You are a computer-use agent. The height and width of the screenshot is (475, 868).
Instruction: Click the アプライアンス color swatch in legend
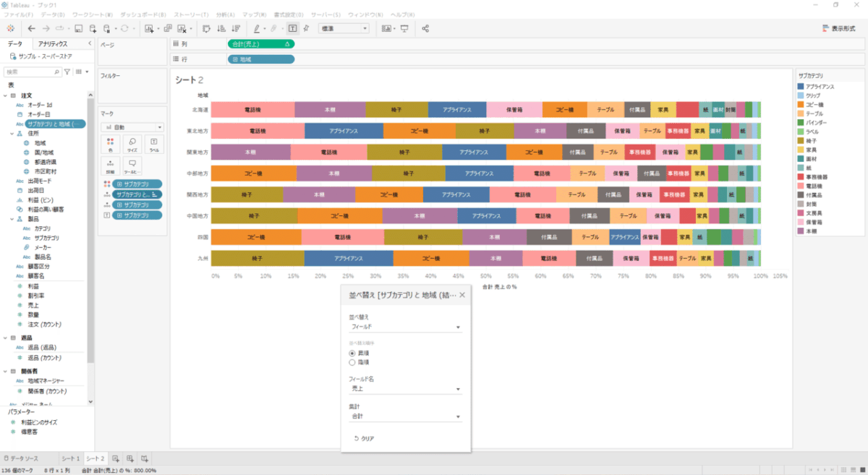pos(801,86)
